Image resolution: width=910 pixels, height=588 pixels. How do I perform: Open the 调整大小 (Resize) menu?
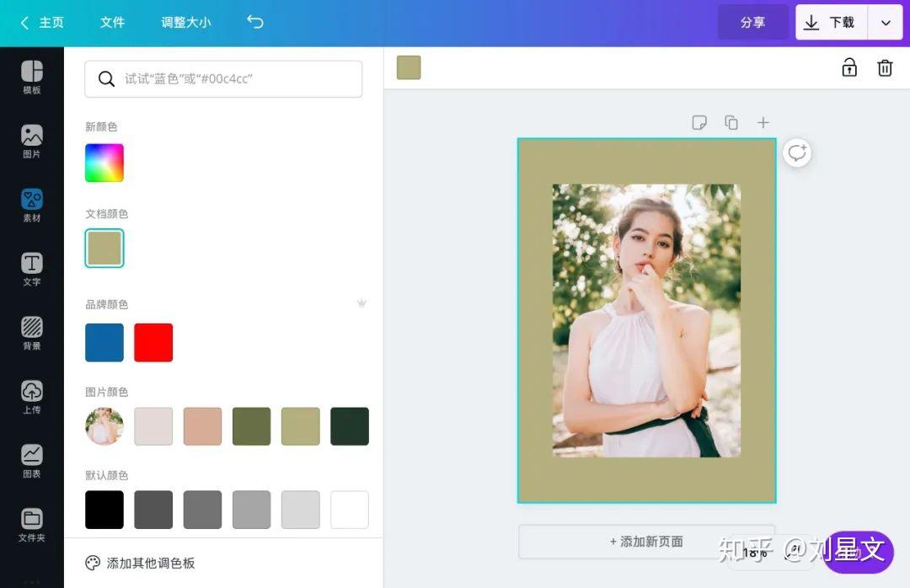coord(185,23)
